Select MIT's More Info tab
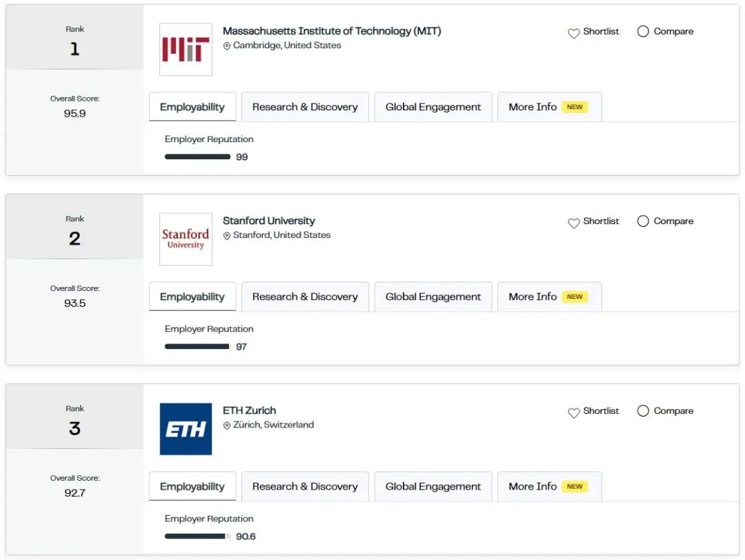 [549, 107]
